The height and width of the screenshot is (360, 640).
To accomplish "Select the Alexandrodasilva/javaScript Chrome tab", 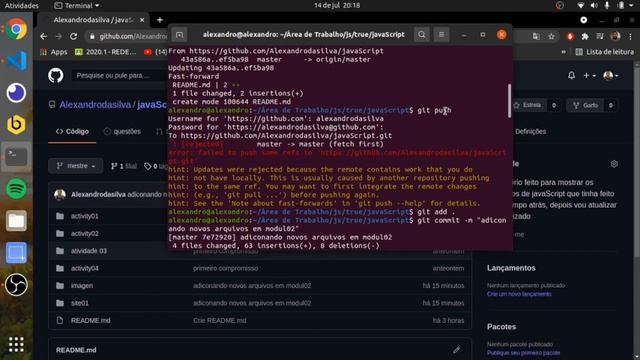I will click(94, 20).
